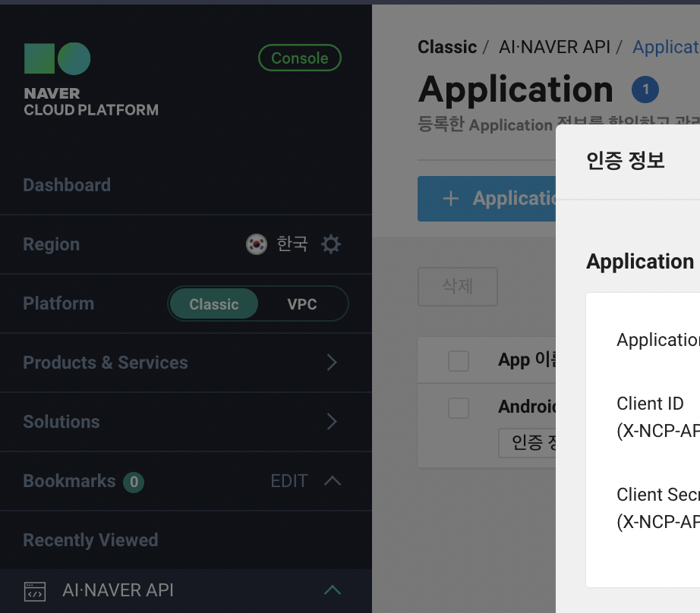Click the Platform label in sidebar
The width and height of the screenshot is (700, 613).
(x=58, y=303)
